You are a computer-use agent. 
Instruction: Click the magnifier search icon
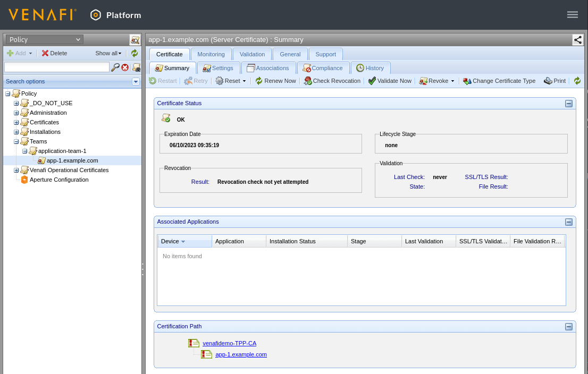[x=115, y=67]
